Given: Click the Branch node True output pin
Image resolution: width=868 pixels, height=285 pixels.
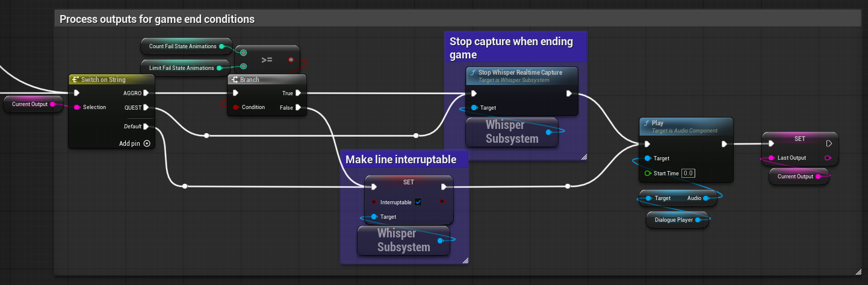Looking at the screenshot, I should click(x=299, y=93).
